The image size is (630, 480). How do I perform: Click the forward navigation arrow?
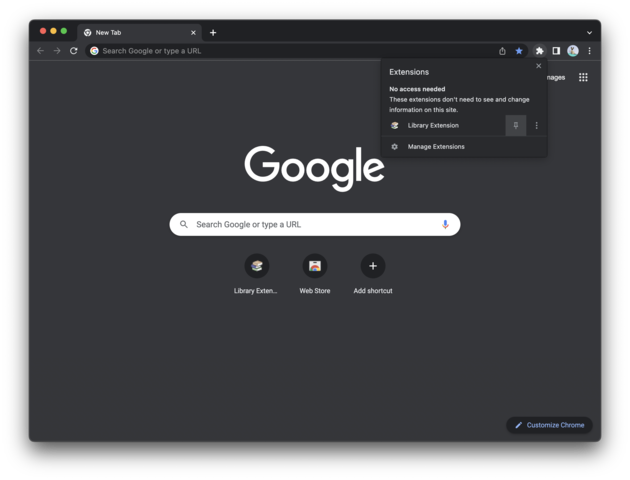57,51
